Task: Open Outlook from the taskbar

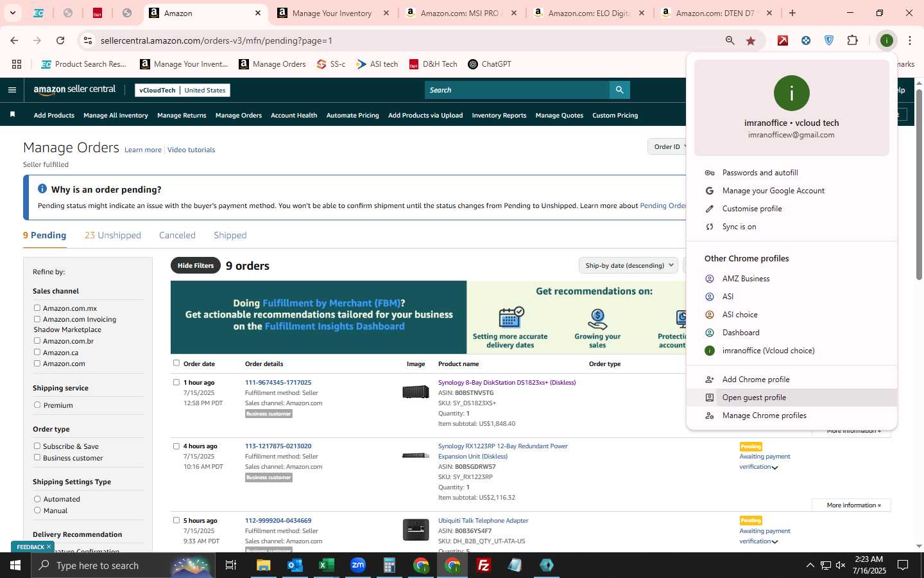Action: [x=295, y=565]
